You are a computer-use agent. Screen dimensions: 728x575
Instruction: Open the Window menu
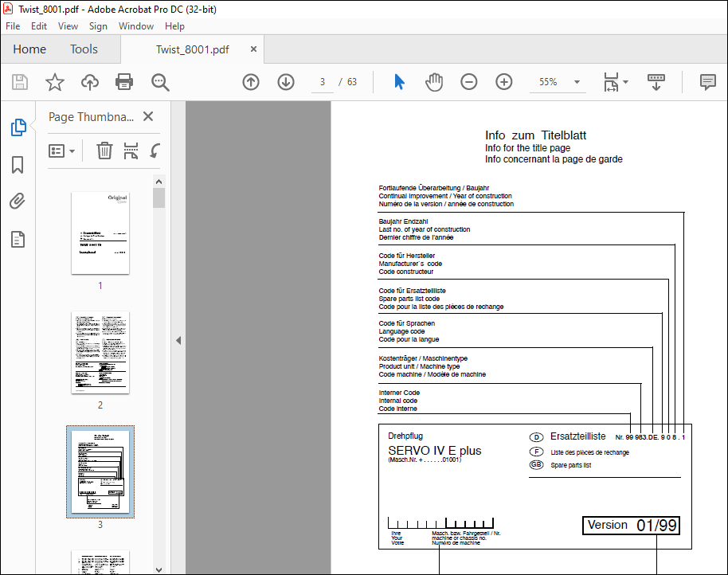tap(136, 26)
